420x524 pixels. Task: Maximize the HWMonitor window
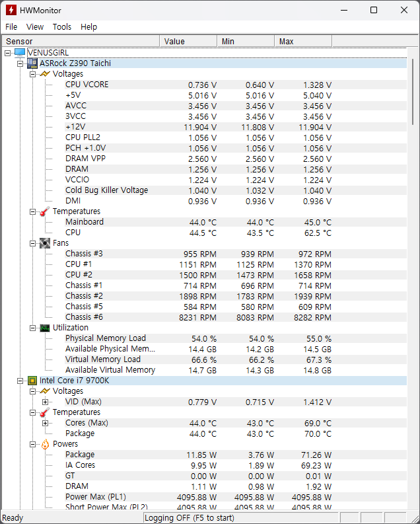pos(374,10)
